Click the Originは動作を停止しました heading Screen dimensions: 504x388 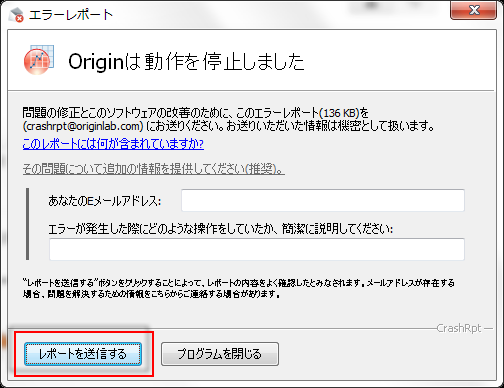[x=186, y=61]
